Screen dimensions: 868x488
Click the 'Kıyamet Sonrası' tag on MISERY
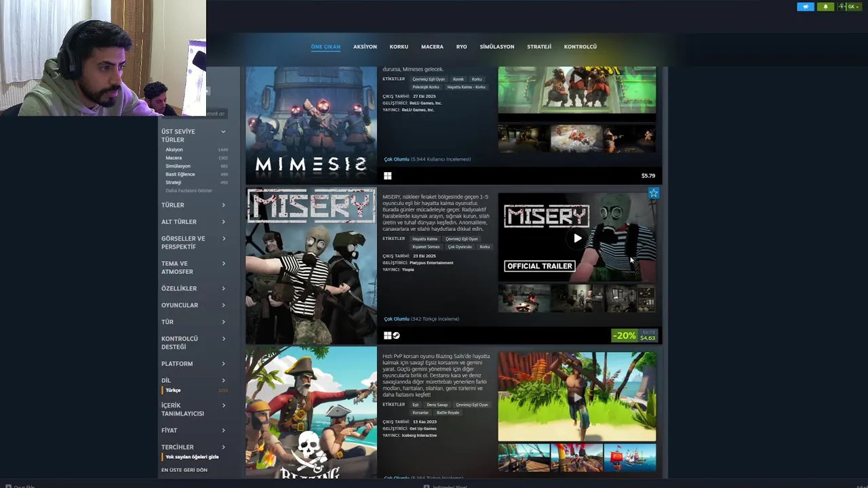(x=425, y=247)
